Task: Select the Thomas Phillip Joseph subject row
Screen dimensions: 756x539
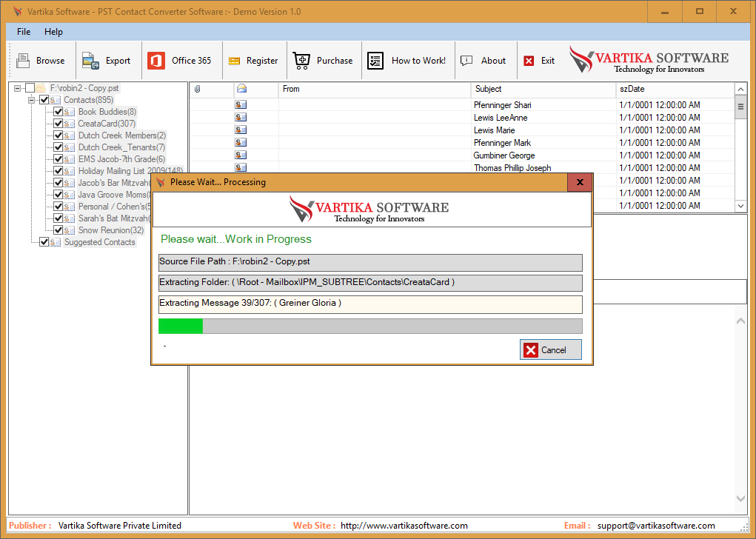Action: [512, 168]
